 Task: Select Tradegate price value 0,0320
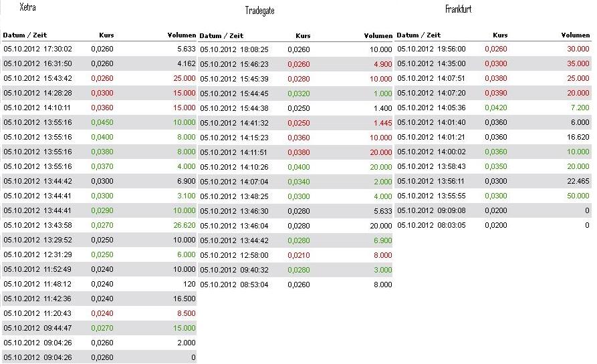click(x=299, y=94)
